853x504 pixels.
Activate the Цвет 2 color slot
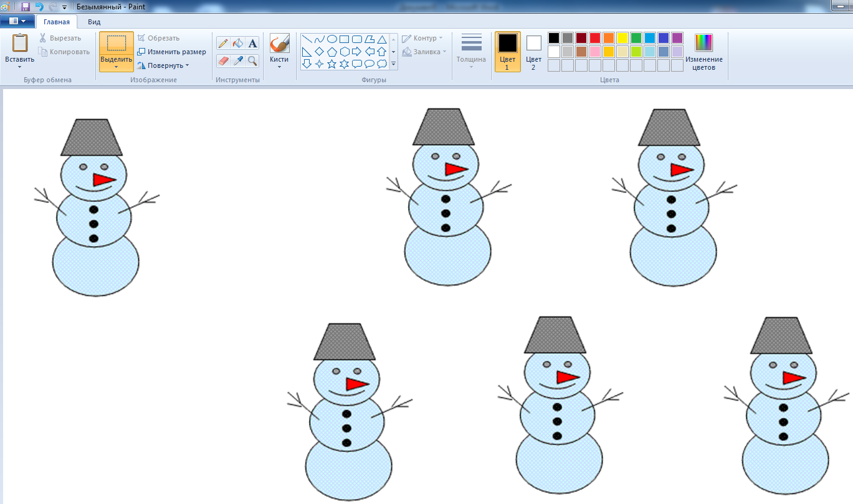533,52
